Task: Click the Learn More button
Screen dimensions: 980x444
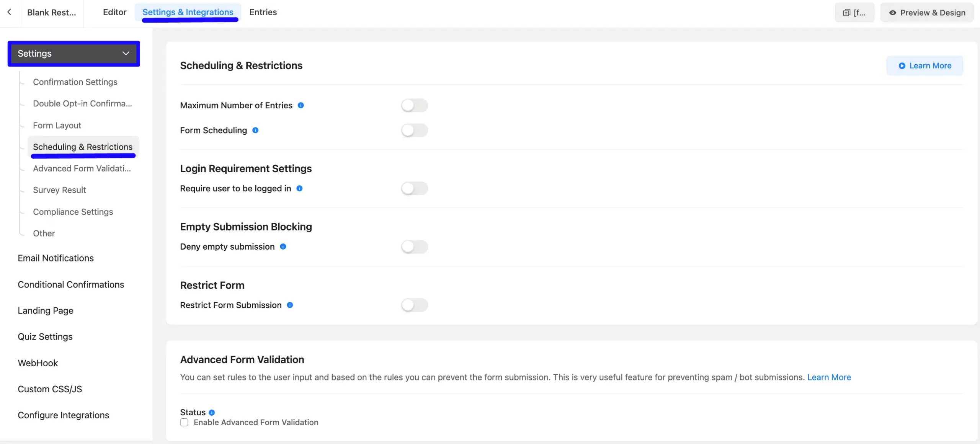Action: coord(924,65)
